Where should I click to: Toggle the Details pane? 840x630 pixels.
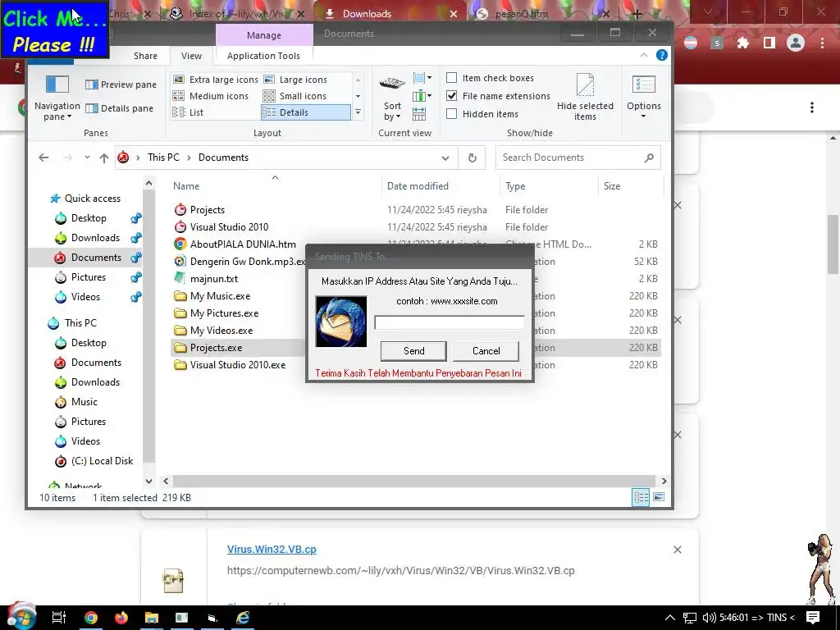tap(120, 108)
